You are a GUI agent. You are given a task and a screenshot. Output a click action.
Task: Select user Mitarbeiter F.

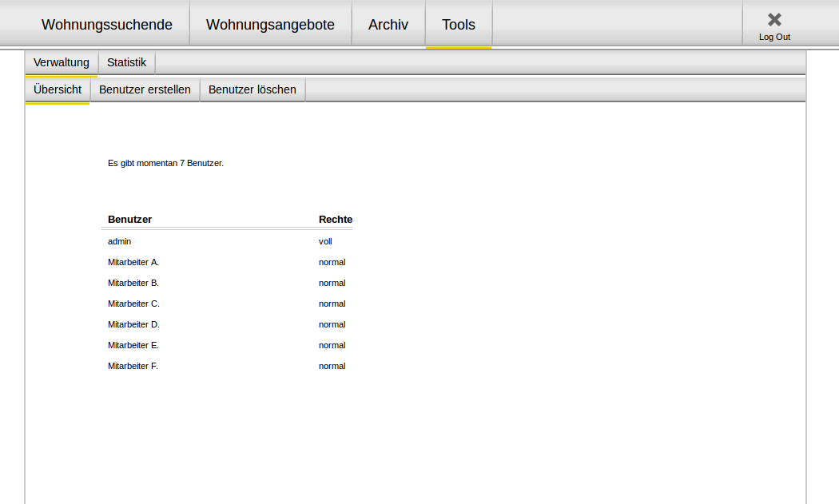pos(133,366)
